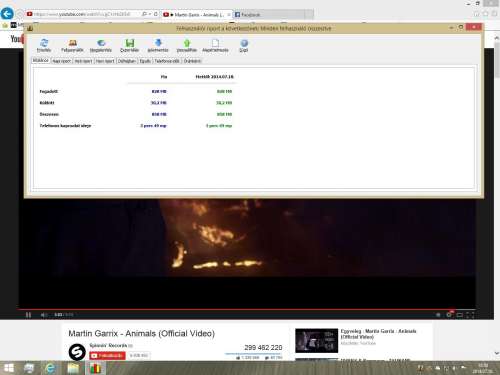Click the printer-like taskbar icon next to Start
The width and height of the screenshot is (500, 375).
(x=29, y=368)
